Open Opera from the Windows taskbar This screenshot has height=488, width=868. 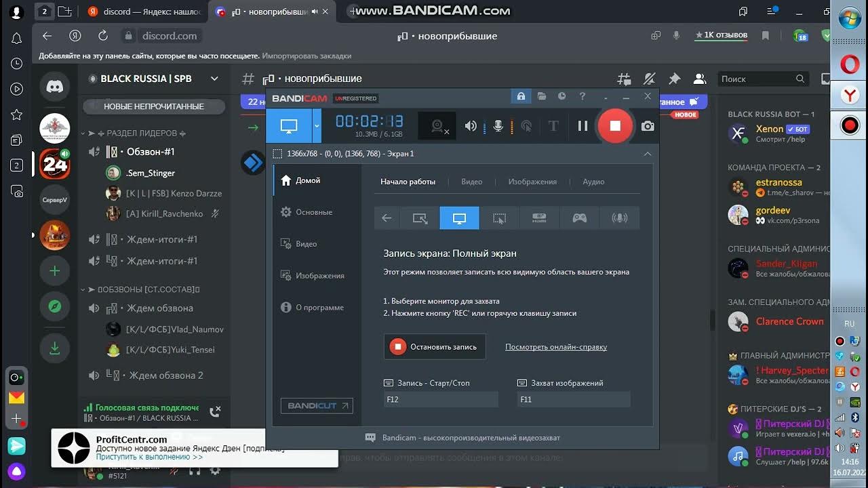click(850, 64)
